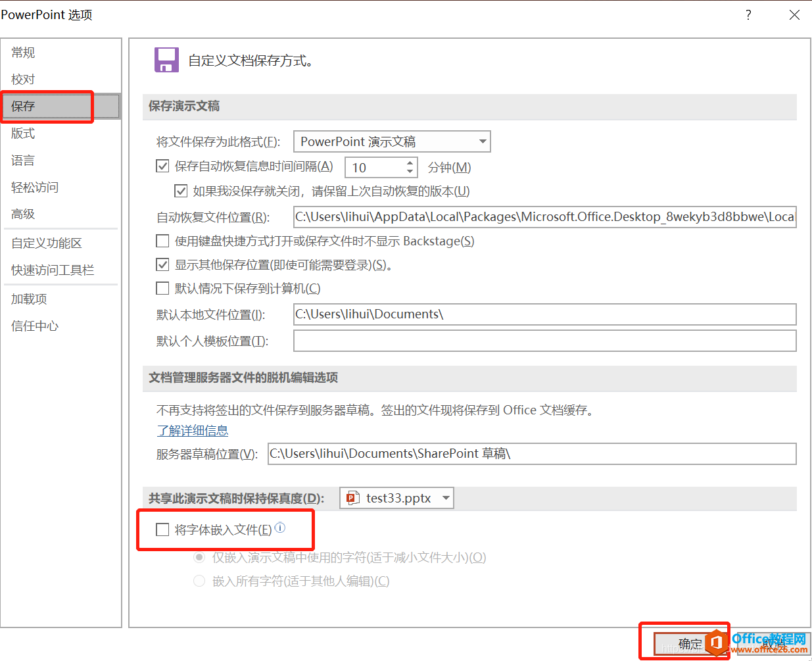This screenshot has width=812, height=661.
Task: Open the help question mark icon
Action: tap(748, 14)
